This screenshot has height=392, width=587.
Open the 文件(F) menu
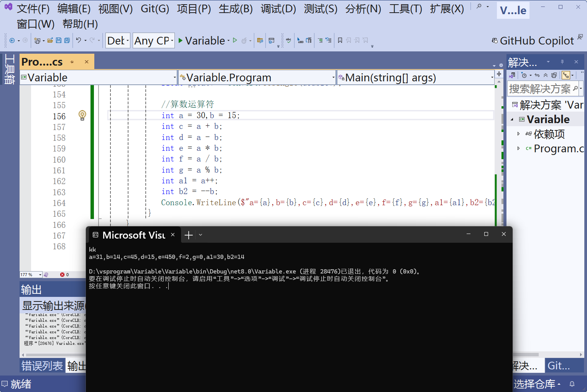pos(33,8)
